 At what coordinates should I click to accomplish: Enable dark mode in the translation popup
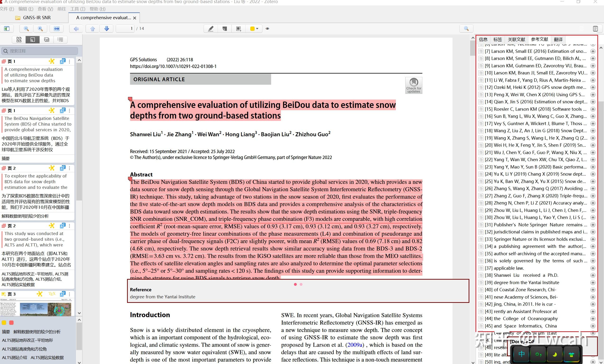tap(555, 355)
